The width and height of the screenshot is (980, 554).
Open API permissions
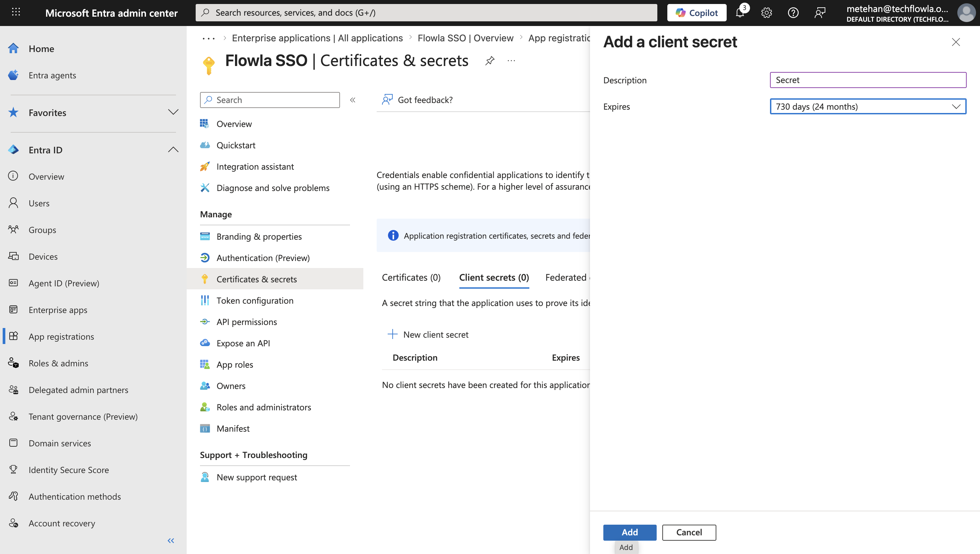[x=247, y=322]
